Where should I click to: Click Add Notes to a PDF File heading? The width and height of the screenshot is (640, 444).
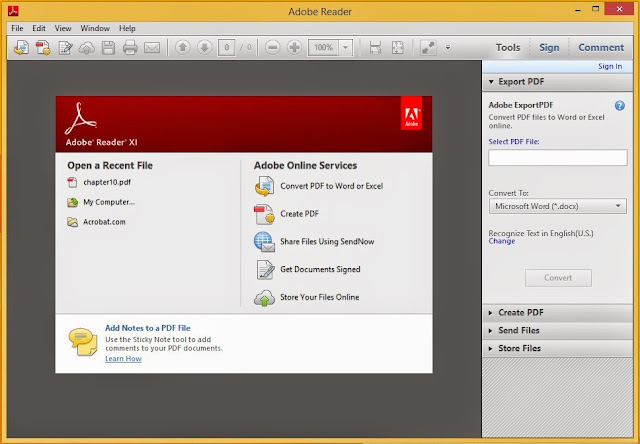[148, 328]
